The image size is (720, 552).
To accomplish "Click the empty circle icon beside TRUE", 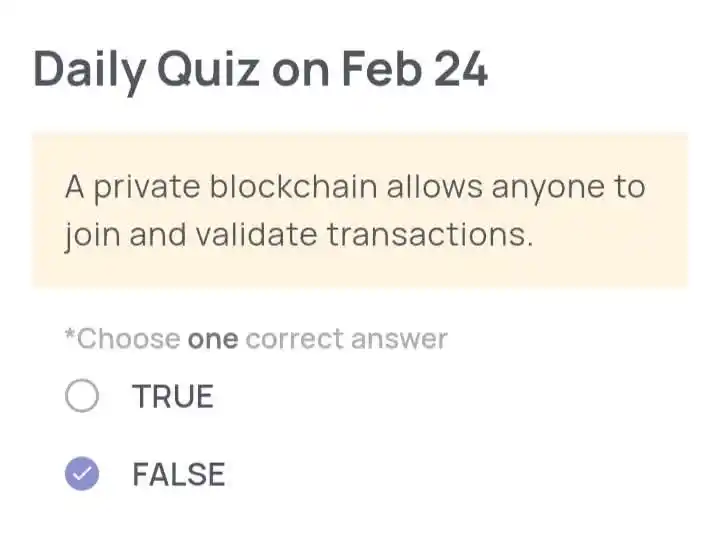I will click(82, 395).
